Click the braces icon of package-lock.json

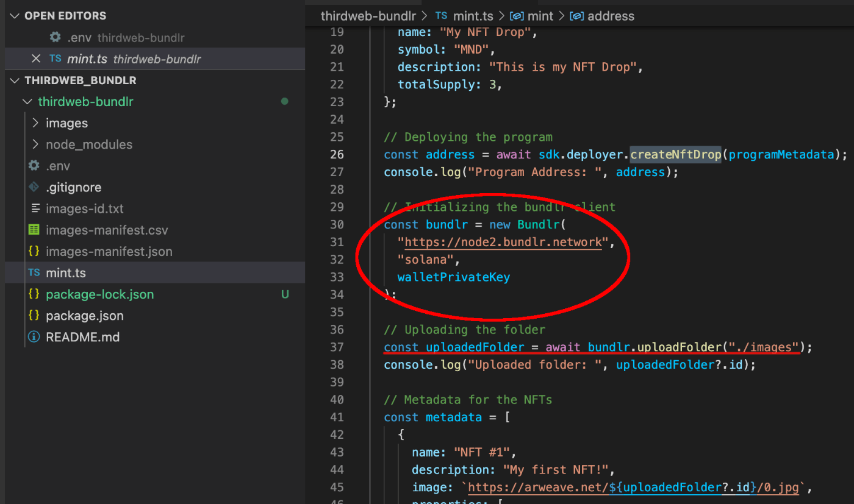34,294
